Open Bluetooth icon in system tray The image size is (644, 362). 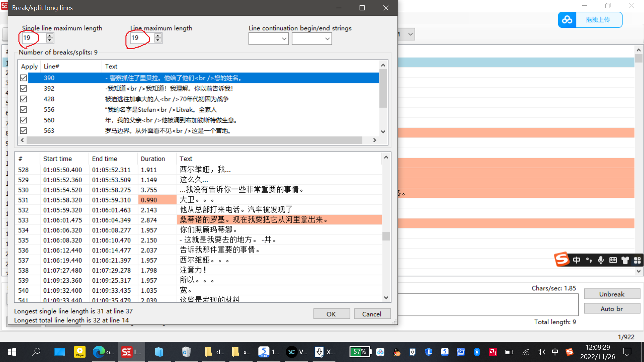[477, 352]
